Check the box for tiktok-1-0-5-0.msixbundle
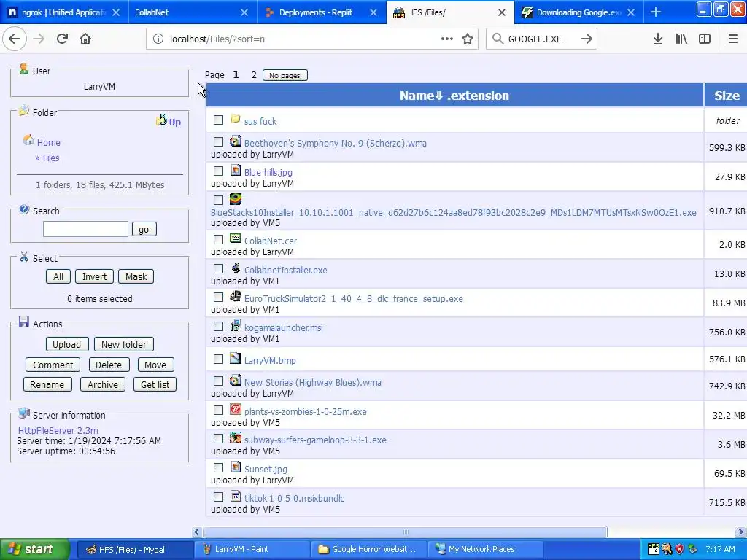 click(x=218, y=497)
